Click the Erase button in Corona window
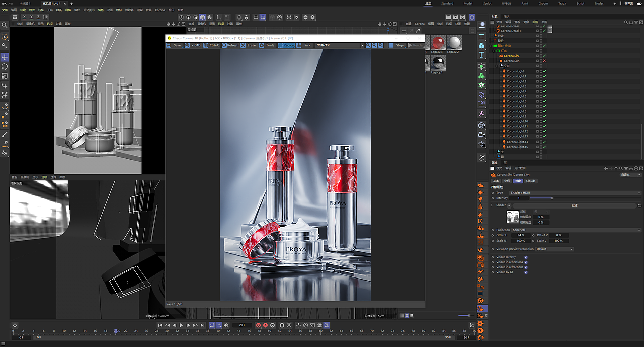This screenshot has height=347, width=644. 248,45
